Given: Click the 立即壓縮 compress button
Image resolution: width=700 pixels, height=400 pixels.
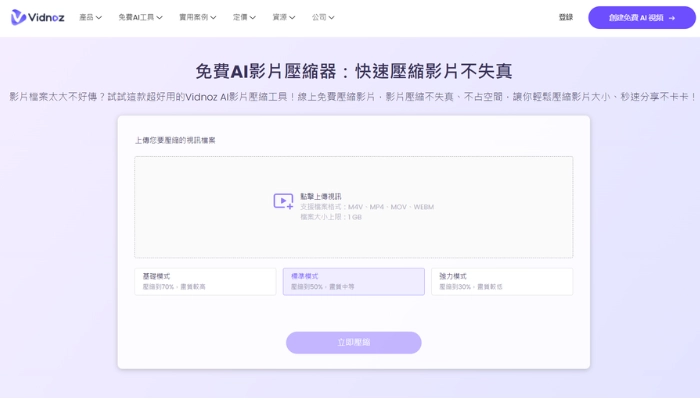Looking at the screenshot, I should (x=354, y=343).
